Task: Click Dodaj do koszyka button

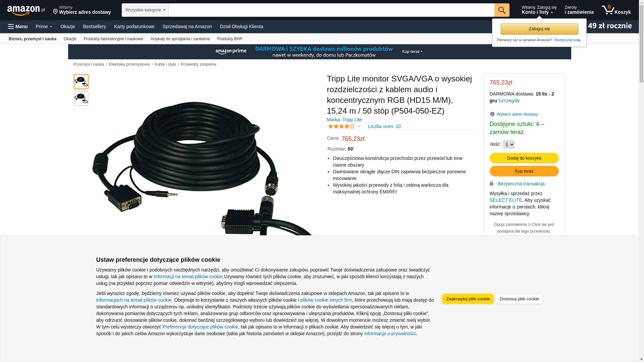Action: point(524,158)
